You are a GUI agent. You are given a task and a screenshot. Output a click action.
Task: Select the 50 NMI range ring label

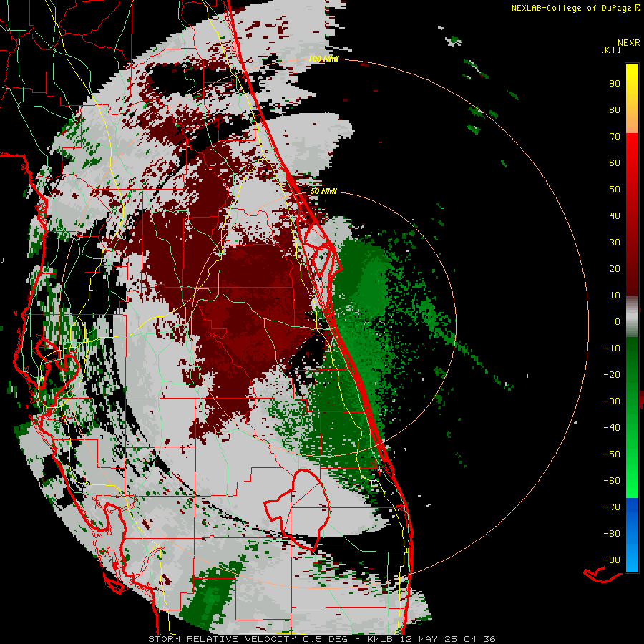tap(323, 191)
